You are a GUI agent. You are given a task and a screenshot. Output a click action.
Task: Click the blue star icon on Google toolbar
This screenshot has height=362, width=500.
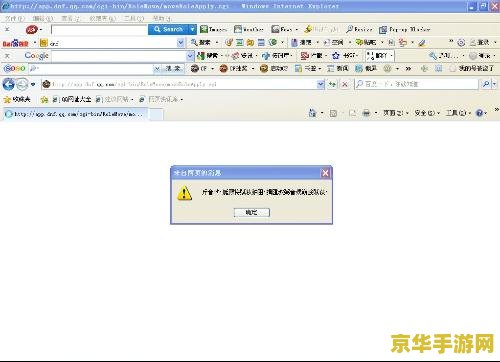point(336,56)
